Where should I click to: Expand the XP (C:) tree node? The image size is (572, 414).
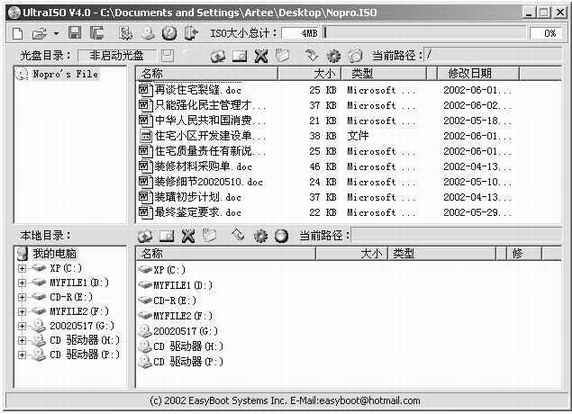click(22, 268)
